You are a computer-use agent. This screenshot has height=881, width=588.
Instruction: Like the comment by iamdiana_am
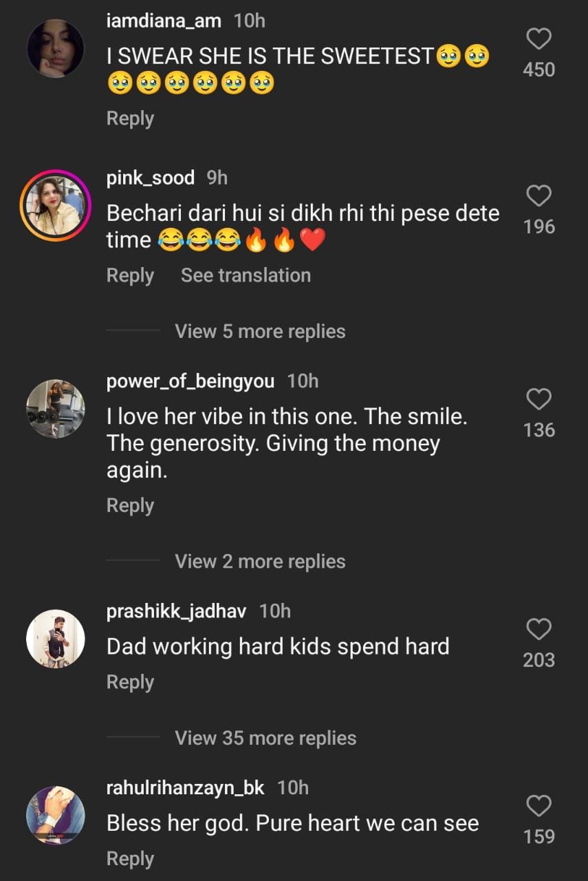tap(538, 39)
